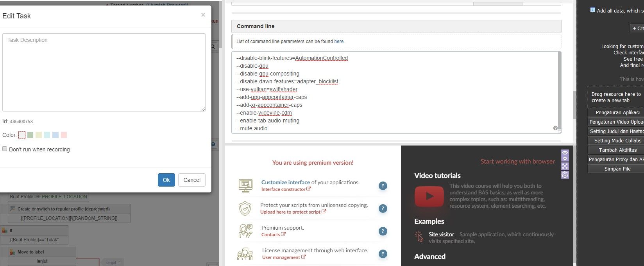Click the info icon beside 'Add all data'
Viewport: 644px width, 266px height.
click(593, 10)
